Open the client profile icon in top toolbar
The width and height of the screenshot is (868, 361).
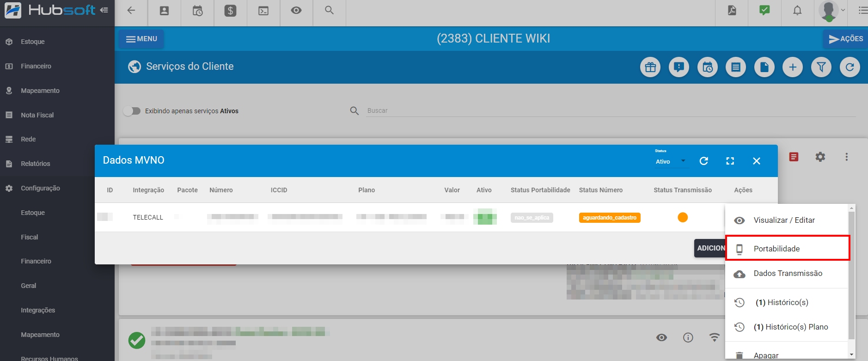pyautogui.click(x=164, y=11)
